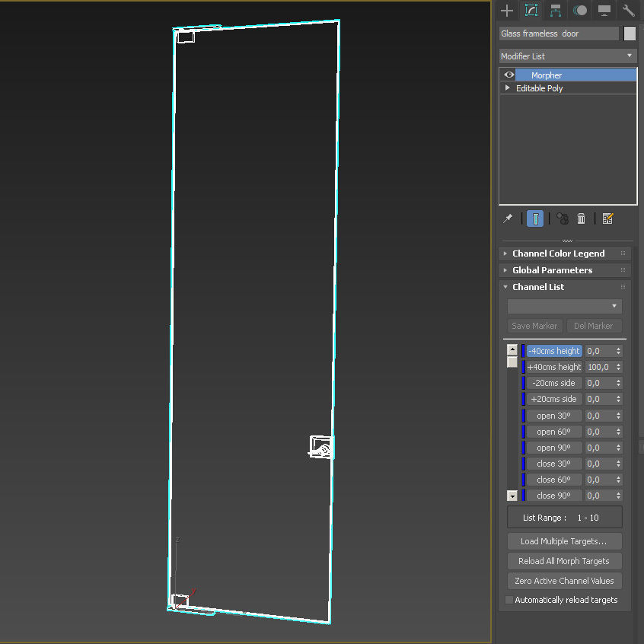
Task: Adjust +20cms side value spinner
Action: click(618, 399)
